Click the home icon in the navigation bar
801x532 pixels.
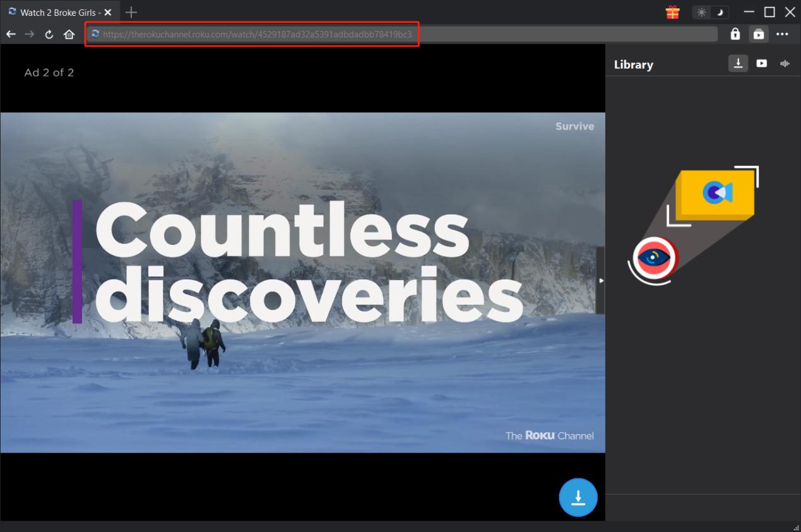[x=69, y=34]
